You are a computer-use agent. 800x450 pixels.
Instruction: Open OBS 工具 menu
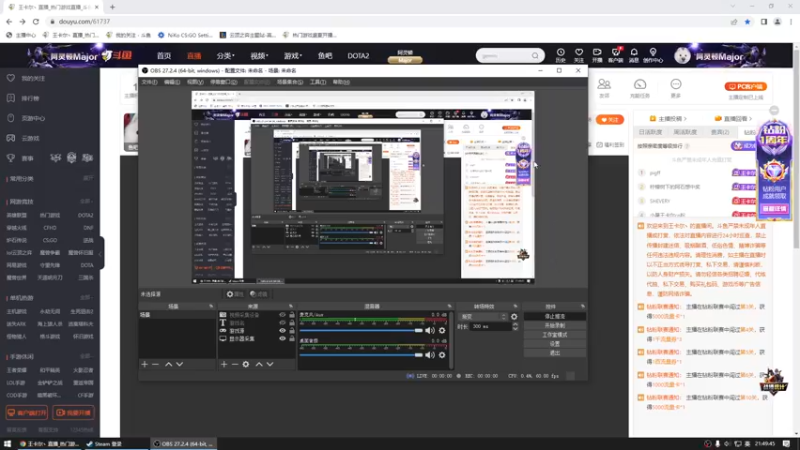click(318, 82)
